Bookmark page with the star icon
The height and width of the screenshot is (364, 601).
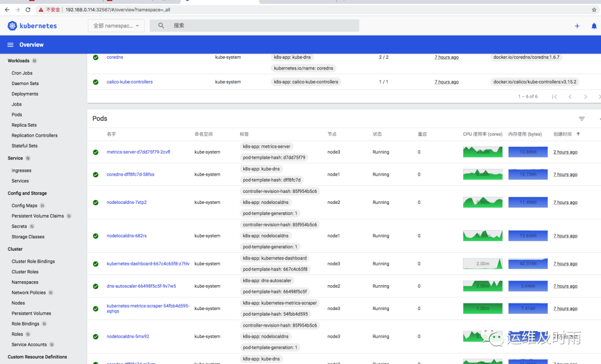point(594,9)
